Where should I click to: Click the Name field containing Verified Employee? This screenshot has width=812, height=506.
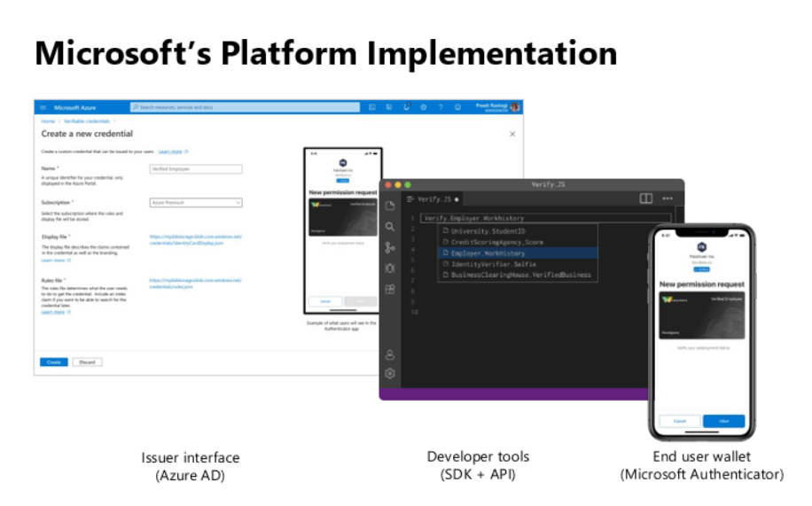pos(196,168)
